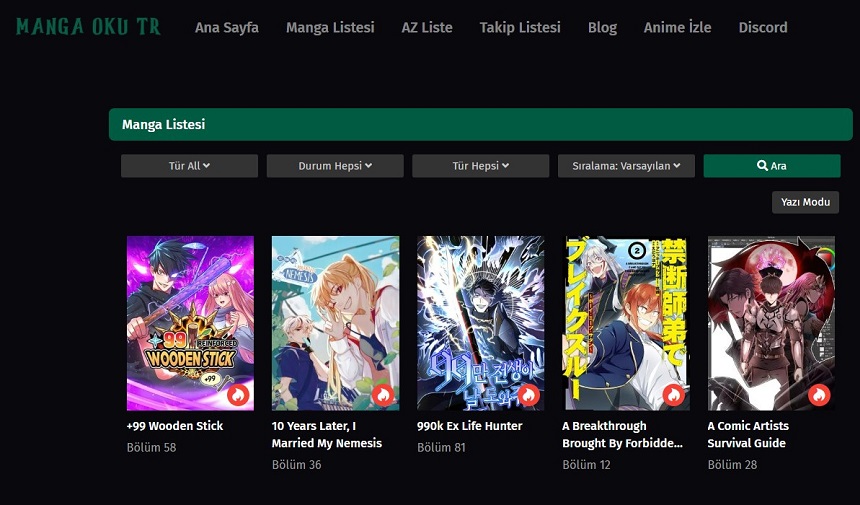Open the 10 Years Later, I Married My Nemesis title
This screenshot has height=505, width=860.
(x=327, y=434)
